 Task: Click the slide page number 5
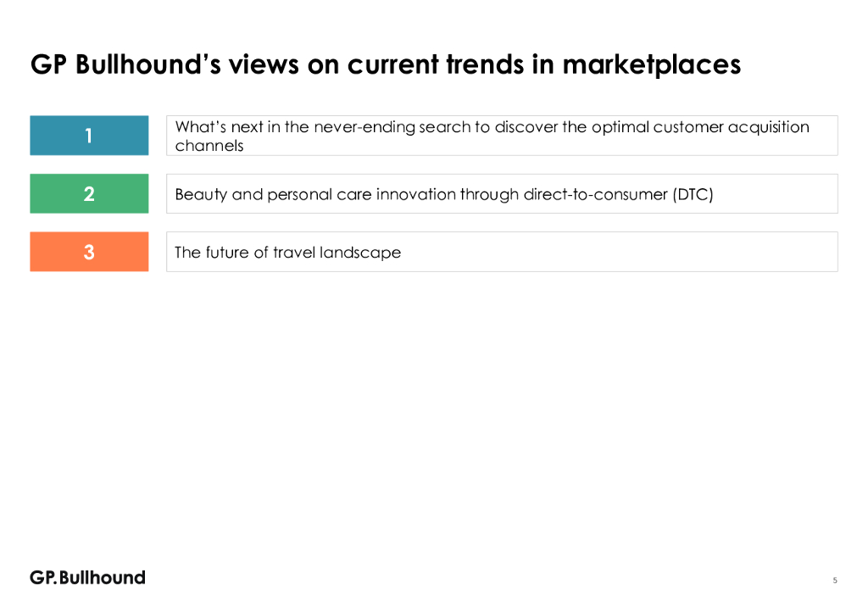click(835, 581)
